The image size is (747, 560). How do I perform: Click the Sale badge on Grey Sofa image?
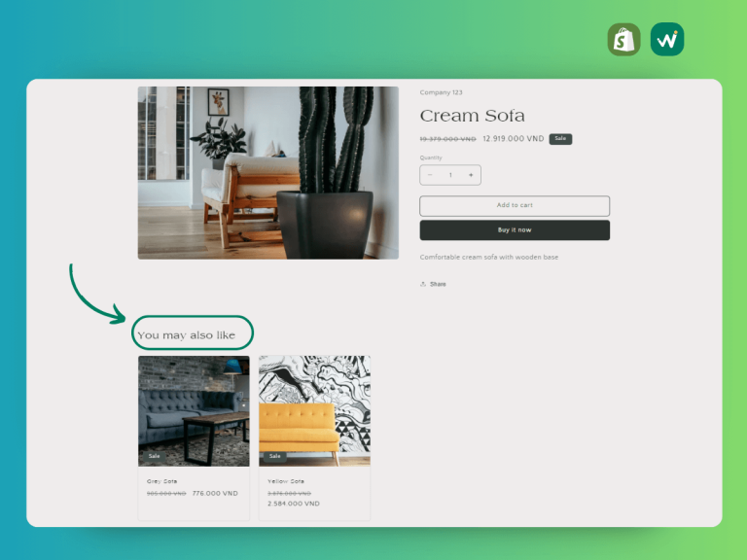point(154,456)
